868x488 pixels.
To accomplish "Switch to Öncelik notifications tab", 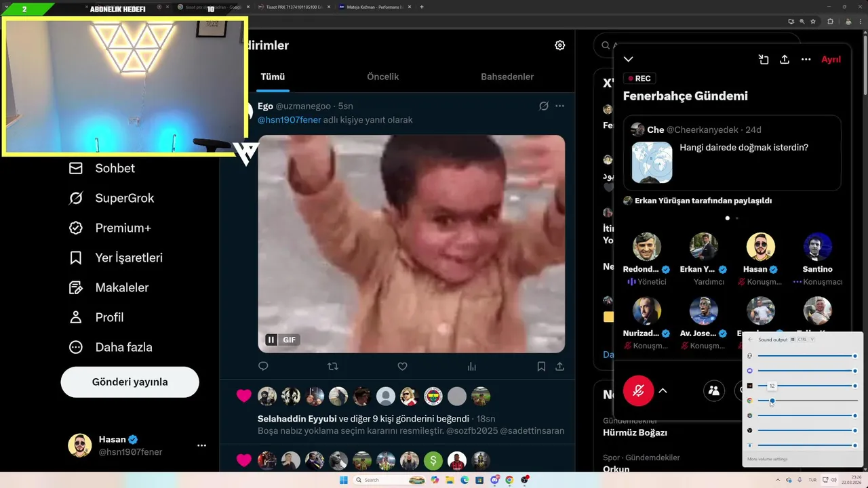I will point(382,77).
